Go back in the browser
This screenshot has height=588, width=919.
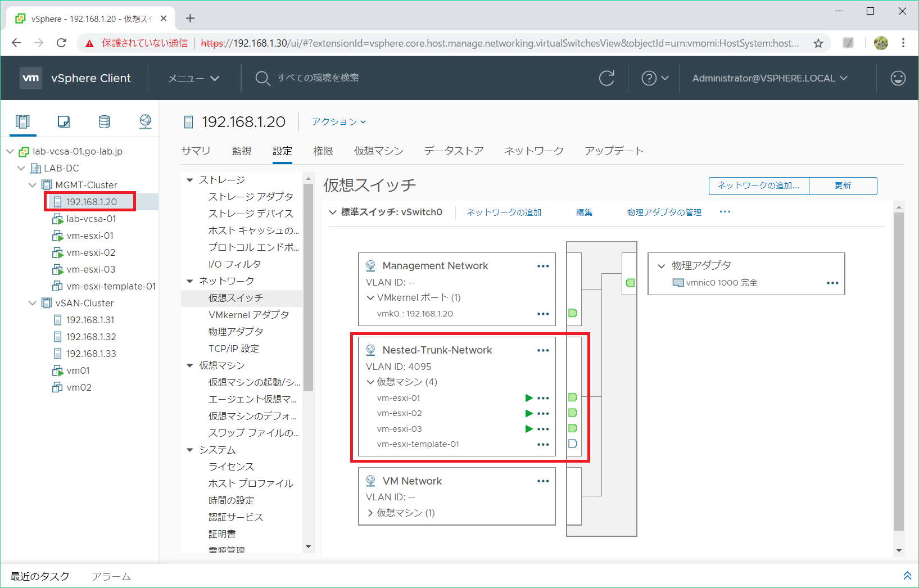click(x=16, y=43)
